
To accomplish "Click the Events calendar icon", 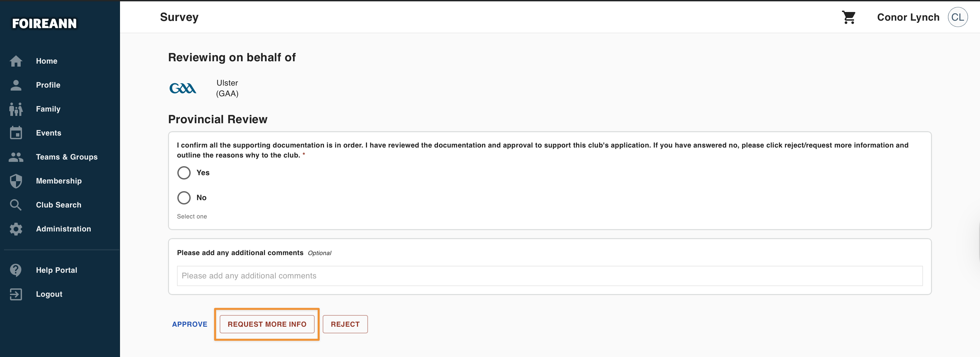I will pos(16,133).
